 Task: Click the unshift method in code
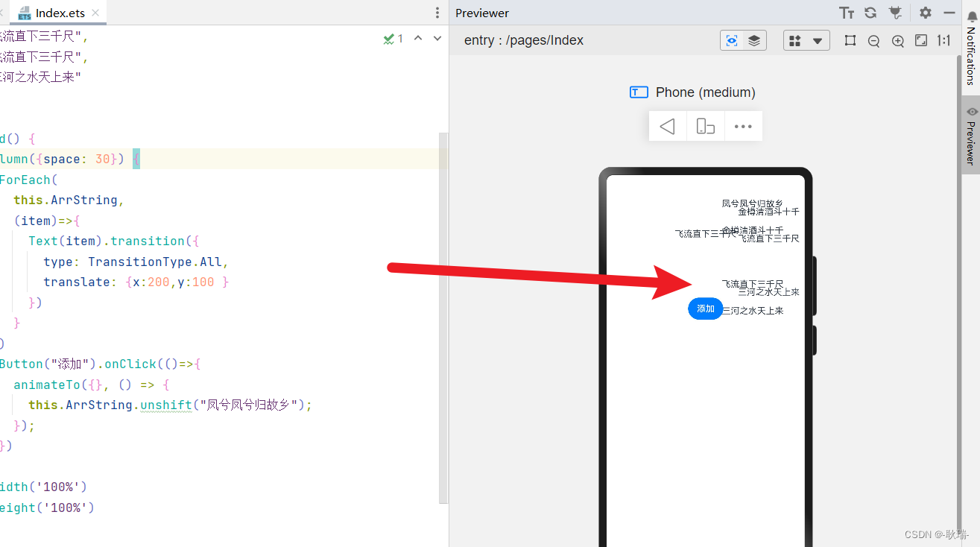pyautogui.click(x=166, y=405)
